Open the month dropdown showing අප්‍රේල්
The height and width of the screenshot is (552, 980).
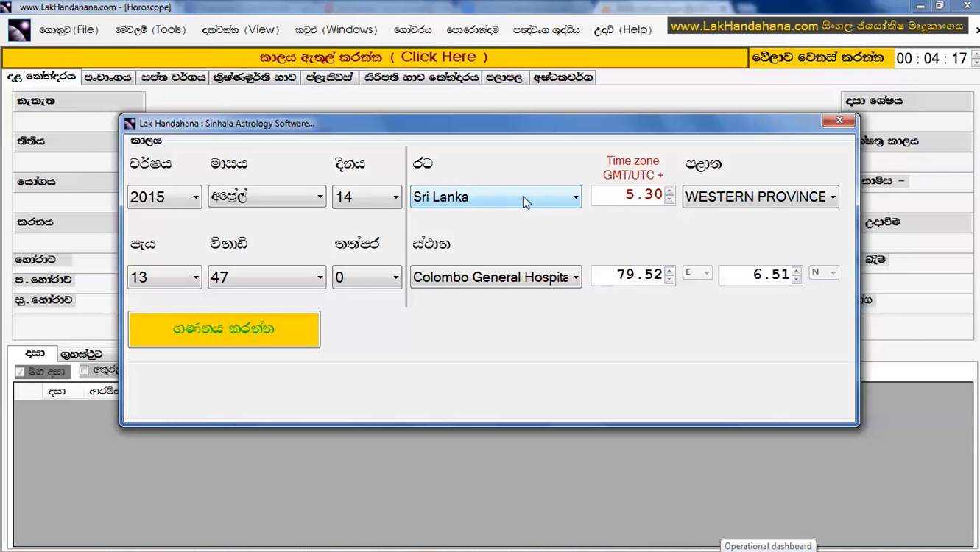click(320, 197)
